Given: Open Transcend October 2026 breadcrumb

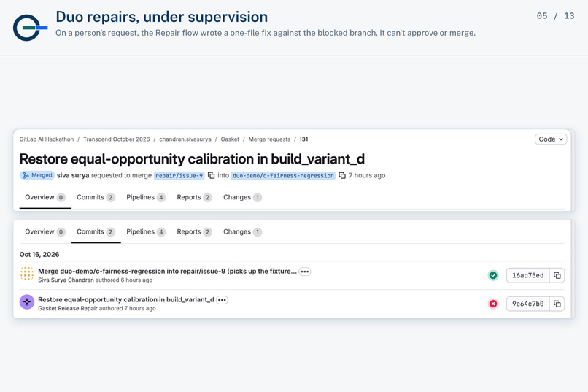Looking at the screenshot, I should click(116, 139).
